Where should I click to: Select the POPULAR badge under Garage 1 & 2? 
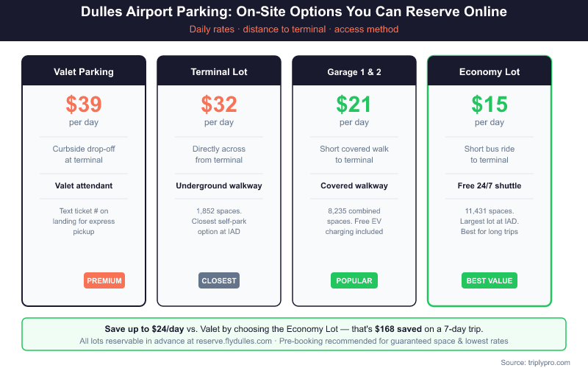(x=354, y=280)
